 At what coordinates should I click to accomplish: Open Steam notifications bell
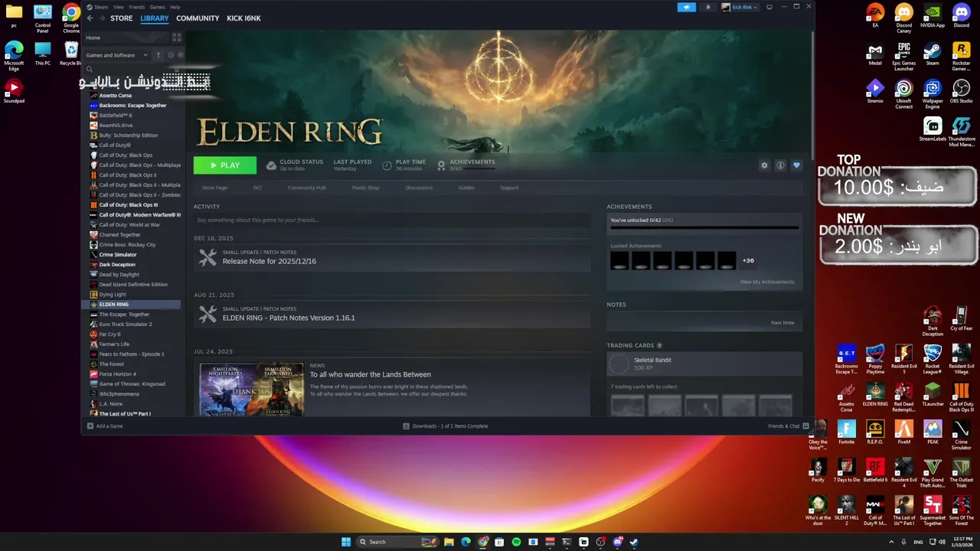707,7
